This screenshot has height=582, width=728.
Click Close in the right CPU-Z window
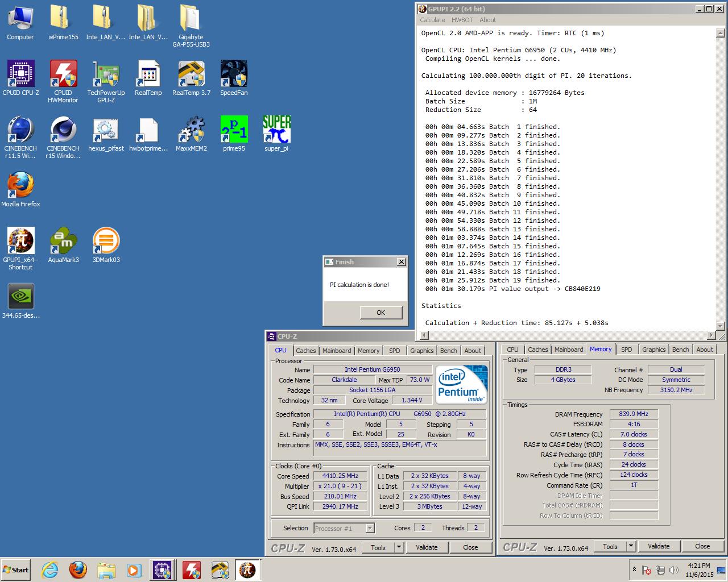pyautogui.click(x=702, y=546)
